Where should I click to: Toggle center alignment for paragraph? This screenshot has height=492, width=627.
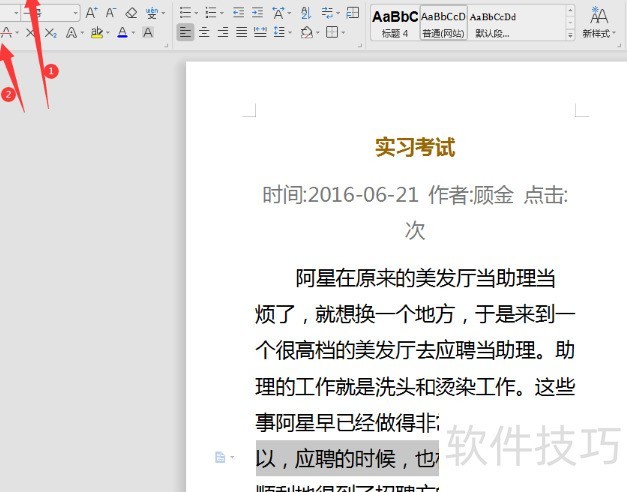[204, 33]
